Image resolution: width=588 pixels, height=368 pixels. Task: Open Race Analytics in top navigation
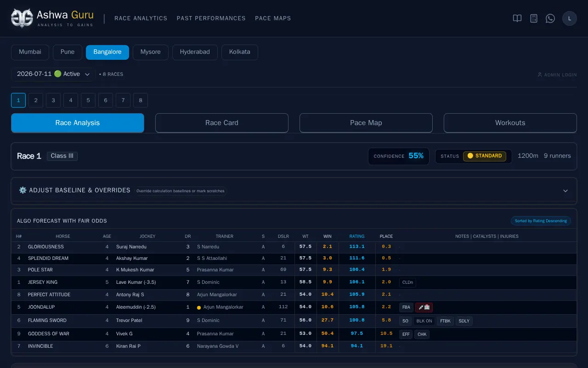tap(141, 18)
